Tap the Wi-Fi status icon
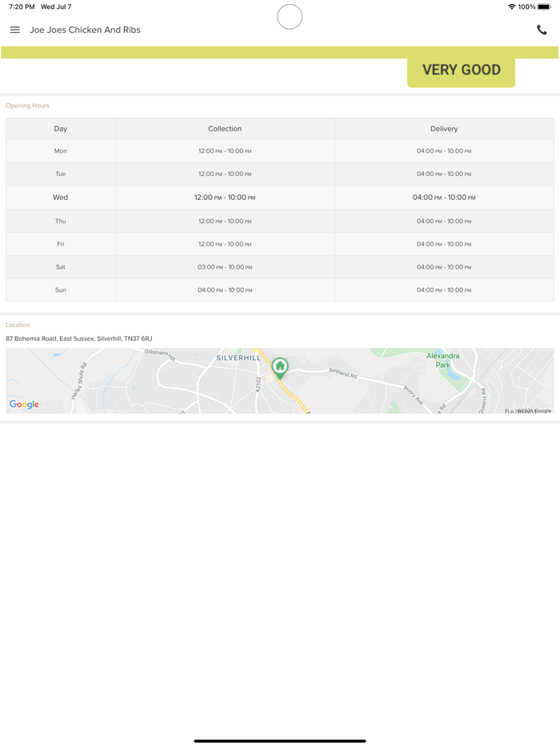This screenshot has width=560, height=747. click(x=512, y=7)
